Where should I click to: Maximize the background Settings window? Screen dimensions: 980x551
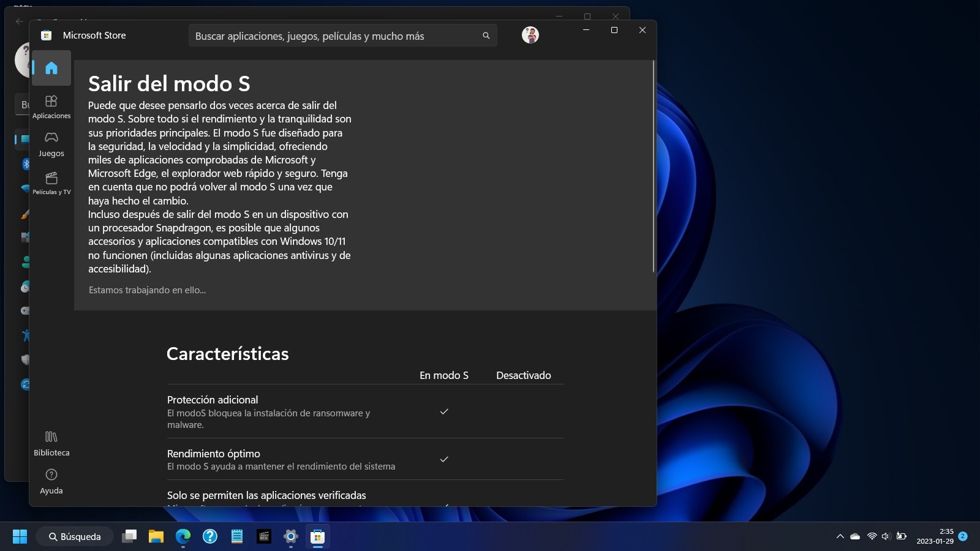(587, 16)
